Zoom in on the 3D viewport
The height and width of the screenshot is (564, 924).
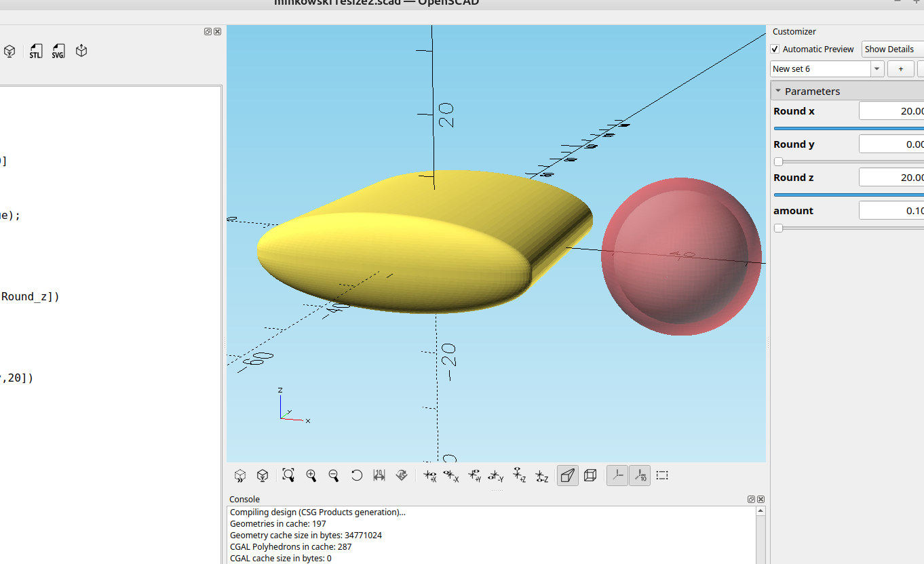point(311,475)
